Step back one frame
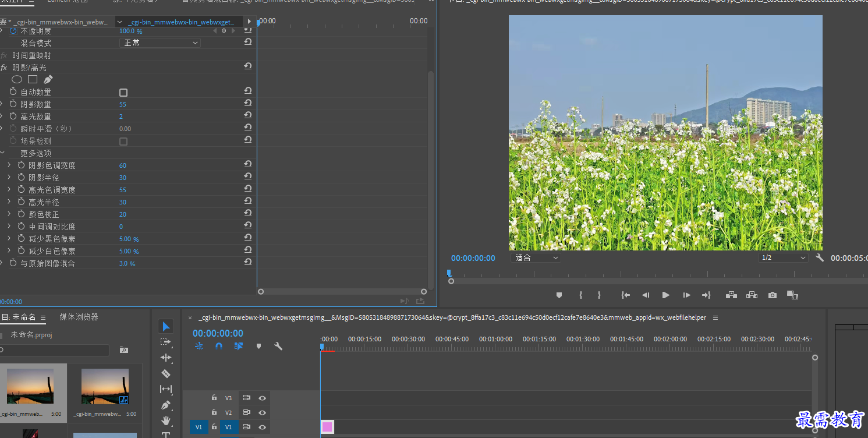 point(646,295)
